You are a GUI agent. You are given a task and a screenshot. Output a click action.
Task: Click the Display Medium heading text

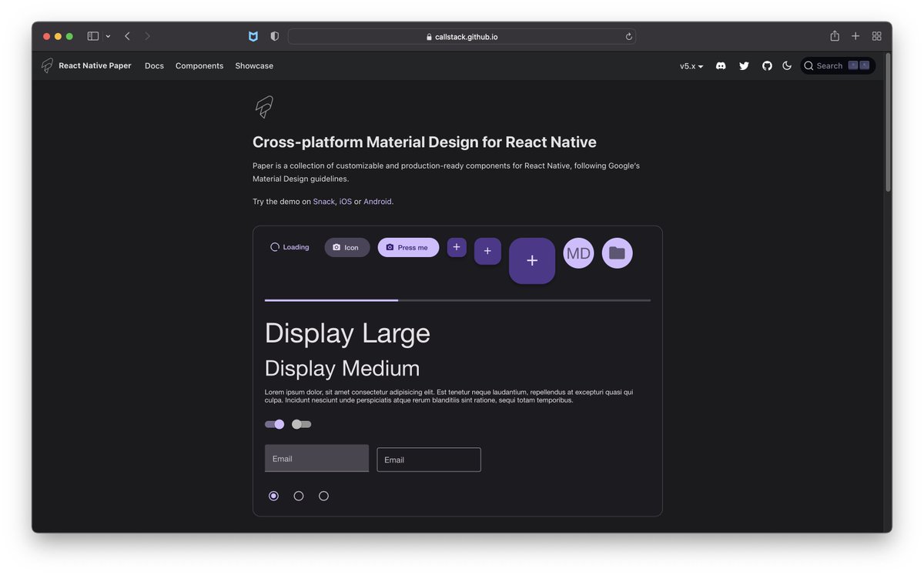[342, 368]
